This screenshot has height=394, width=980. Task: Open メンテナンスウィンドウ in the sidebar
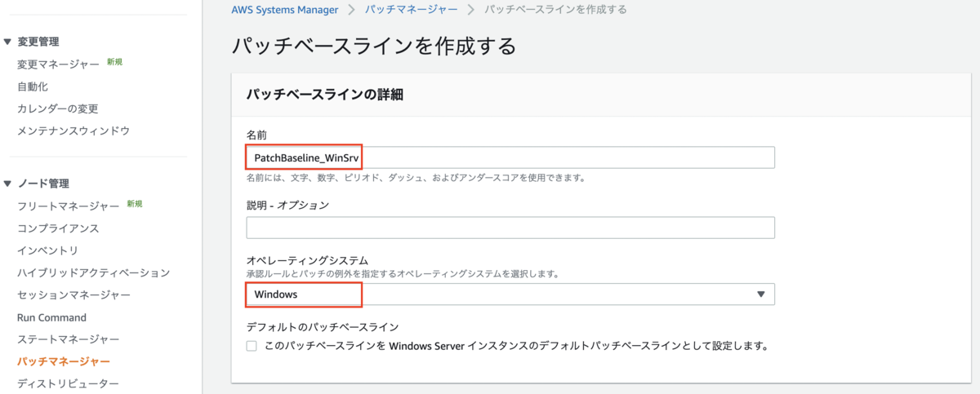(x=73, y=130)
